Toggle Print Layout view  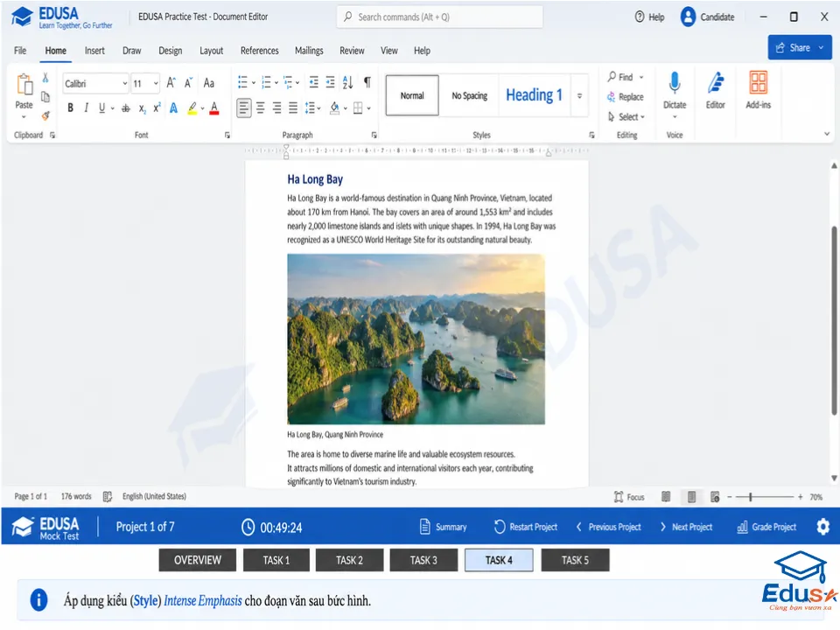point(691,497)
